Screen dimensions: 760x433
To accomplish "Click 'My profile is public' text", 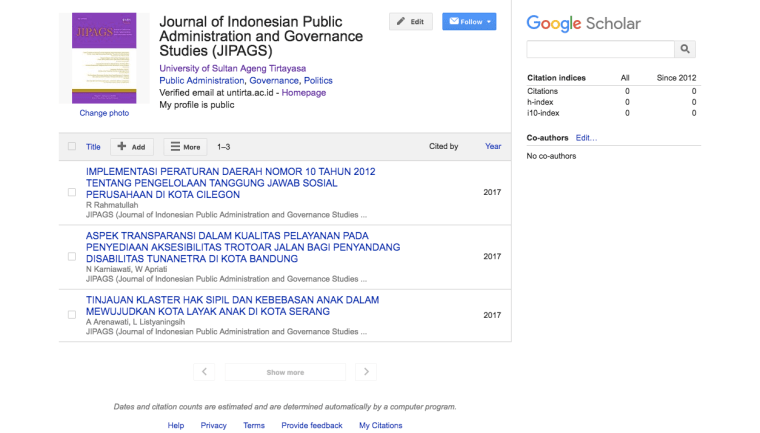I will coord(197,105).
